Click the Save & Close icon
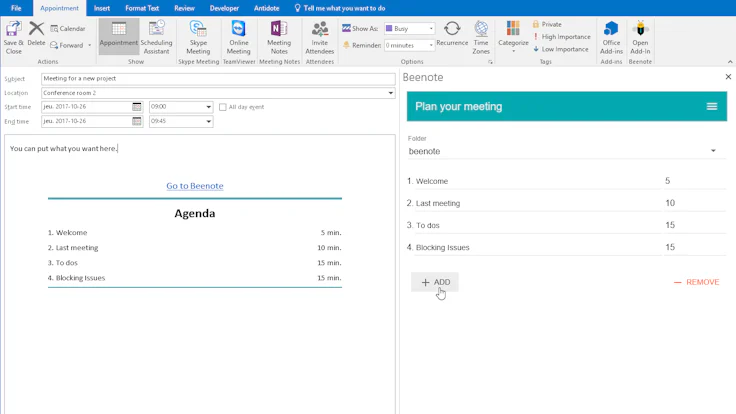Screen dimensions: 736x414 pyautogui.click(x=13, y=29)
